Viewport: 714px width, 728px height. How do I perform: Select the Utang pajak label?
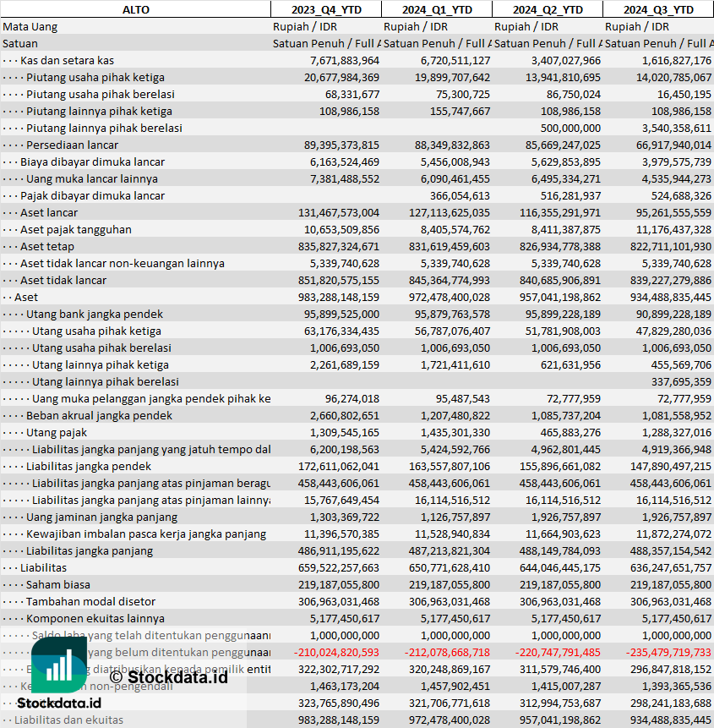coord(56,433)
